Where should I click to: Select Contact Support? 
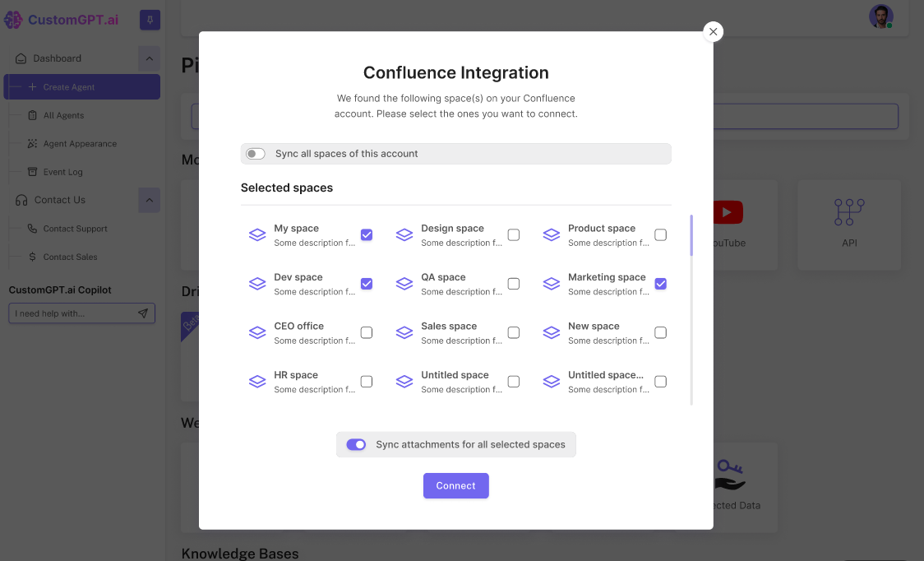[76, 229]
